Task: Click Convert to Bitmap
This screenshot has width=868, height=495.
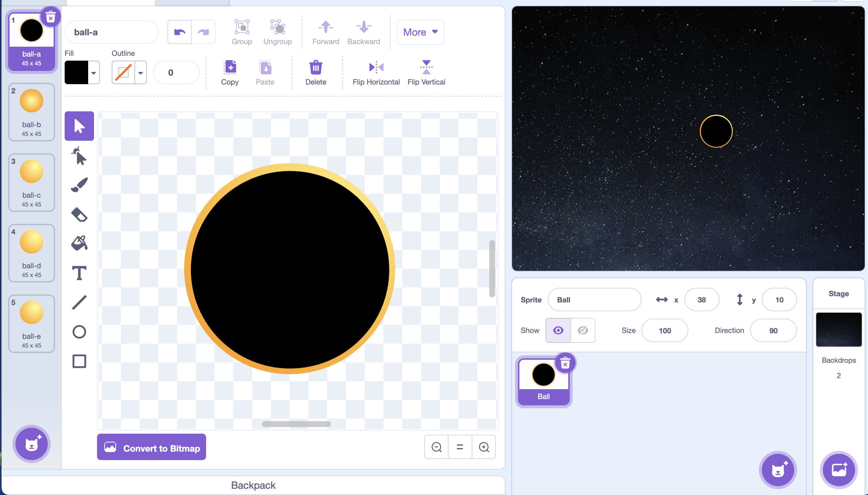Action: [151, 447]
